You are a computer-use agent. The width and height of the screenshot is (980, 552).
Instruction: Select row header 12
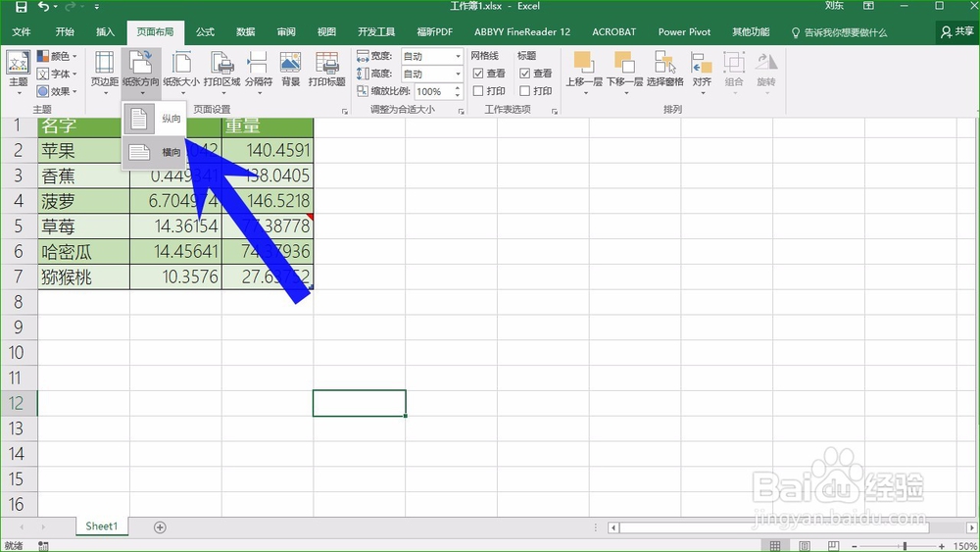[18, 403]
